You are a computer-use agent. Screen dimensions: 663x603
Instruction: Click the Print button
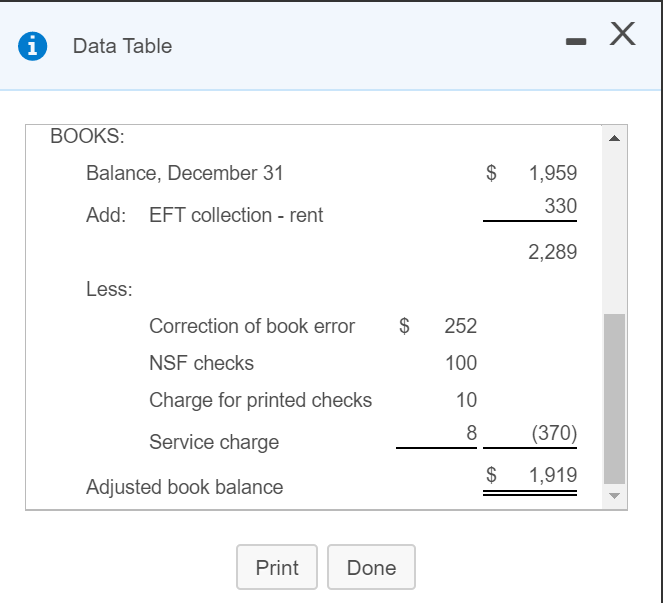pos(277,567)
